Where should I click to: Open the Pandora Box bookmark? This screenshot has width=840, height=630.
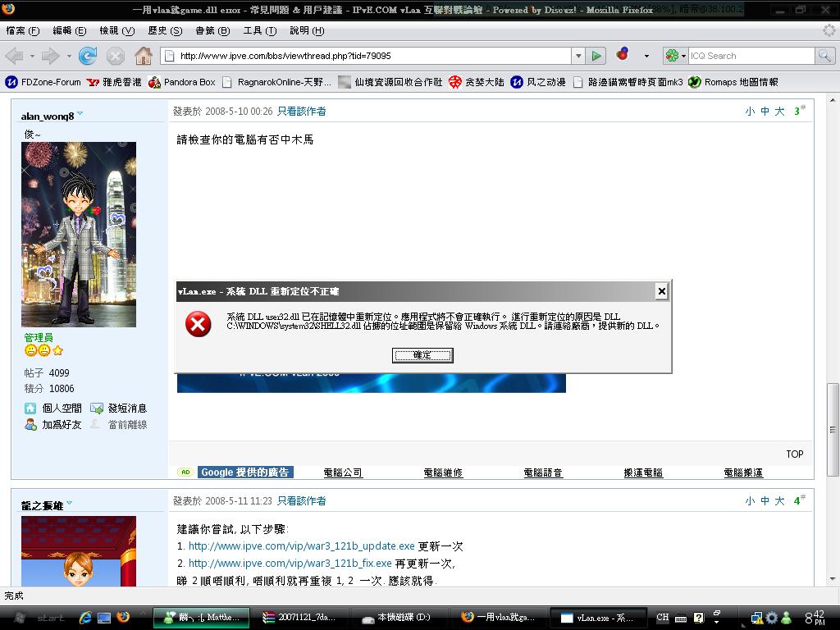182,82
